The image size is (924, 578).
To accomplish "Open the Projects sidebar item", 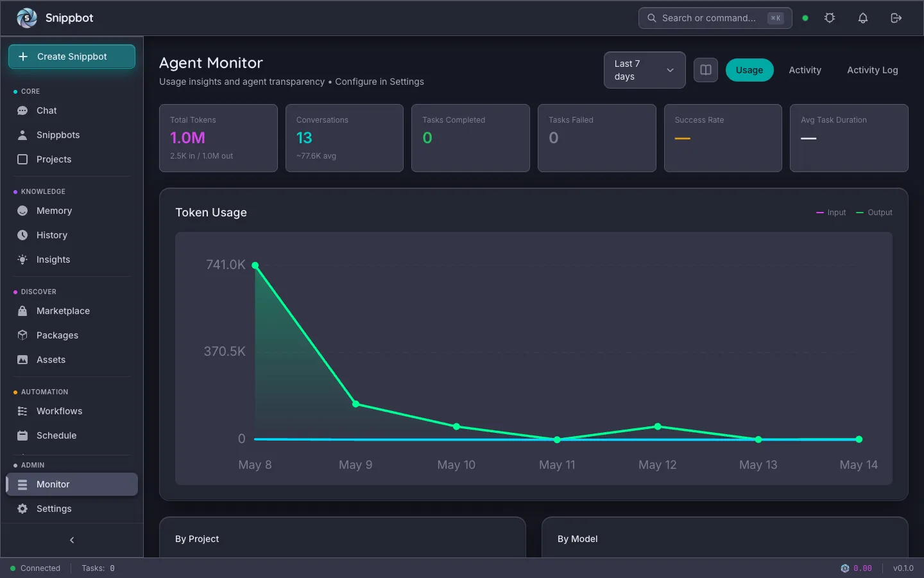I will 72,159.
